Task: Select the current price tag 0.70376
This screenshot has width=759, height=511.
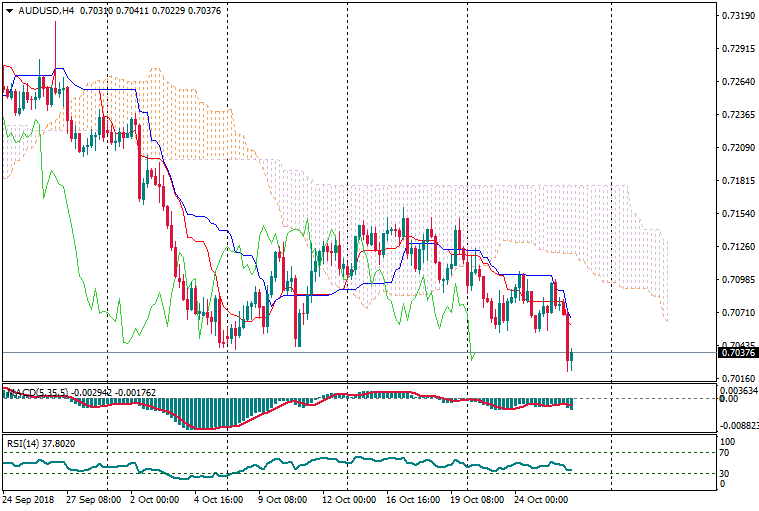Action: [x=738, y=352]
